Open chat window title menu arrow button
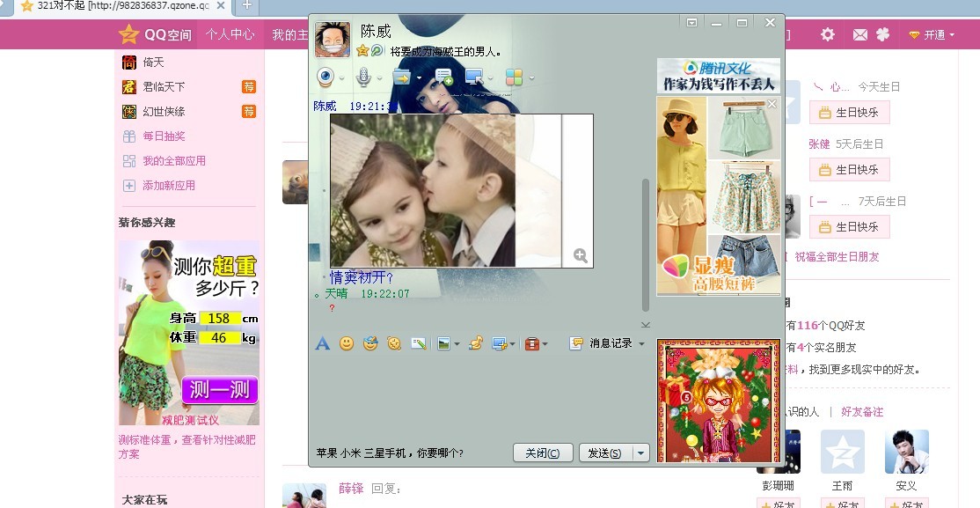The image size is (980, 508). pos(691,23)
